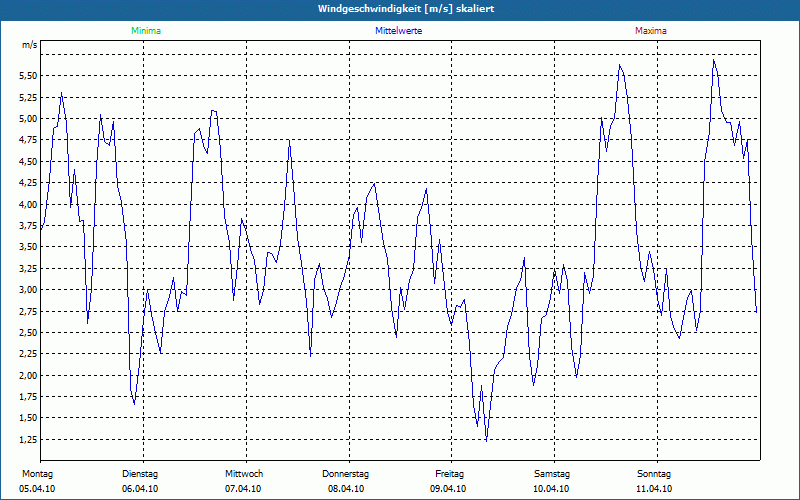Screen dimensions: 800x500
Task: Click the date 07.04.10
Action: tap(243, 489)
